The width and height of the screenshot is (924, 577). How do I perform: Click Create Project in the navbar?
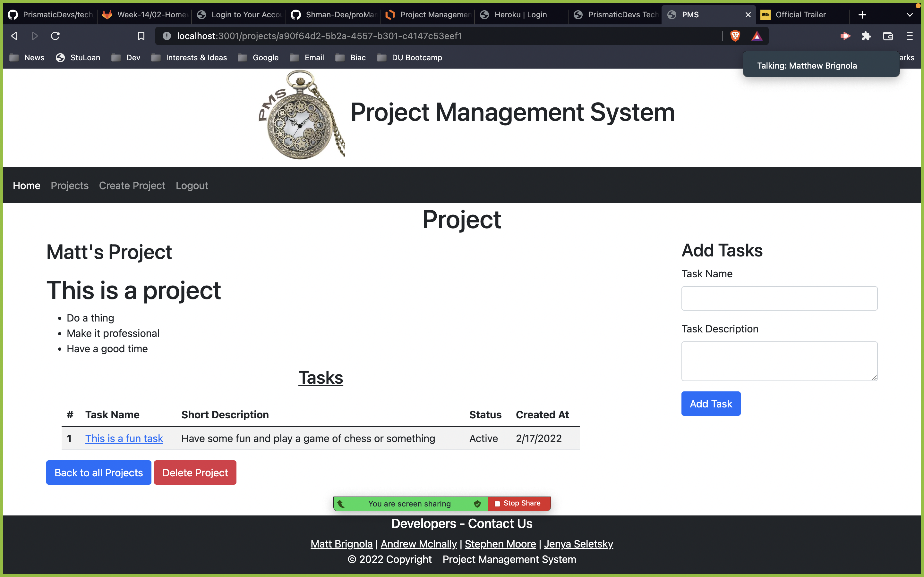tap(132, 186)
